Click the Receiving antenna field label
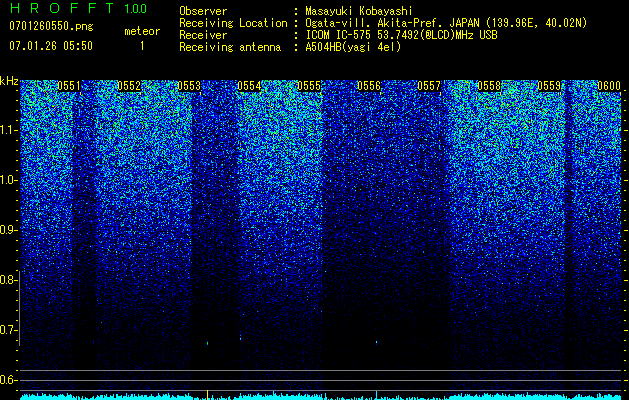The height and width of the screenshot is (400, 629). click(x=230, y=47)
